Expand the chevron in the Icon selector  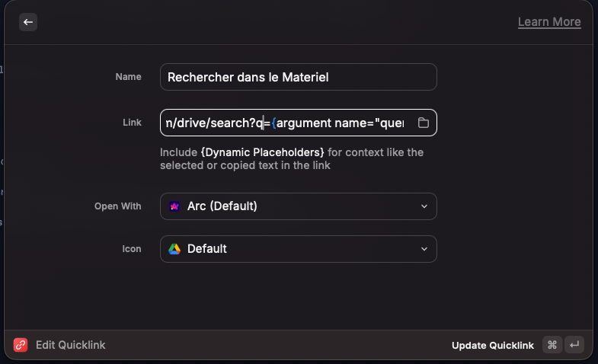click(x=424, y=249)
